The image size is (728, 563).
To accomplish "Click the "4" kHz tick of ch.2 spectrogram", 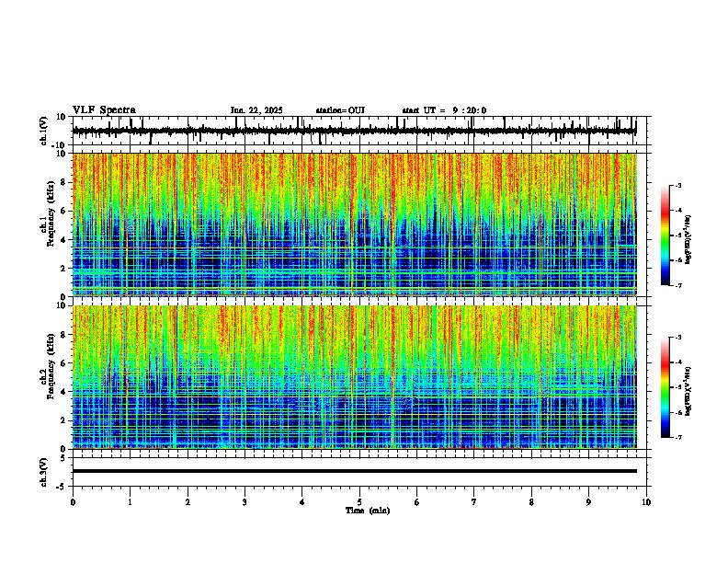I will (x=64, y=392).
